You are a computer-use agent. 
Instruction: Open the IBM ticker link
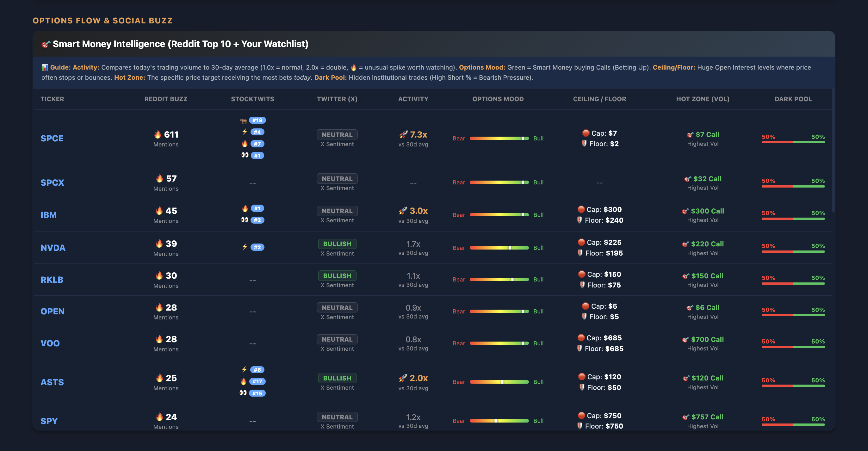[x=48, y=215]
